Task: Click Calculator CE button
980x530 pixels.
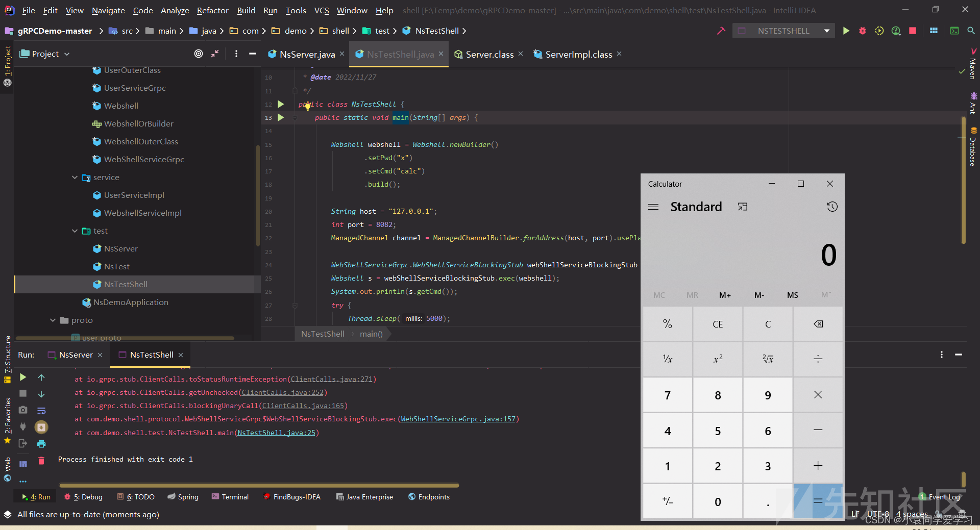Action: click(718, 324)
